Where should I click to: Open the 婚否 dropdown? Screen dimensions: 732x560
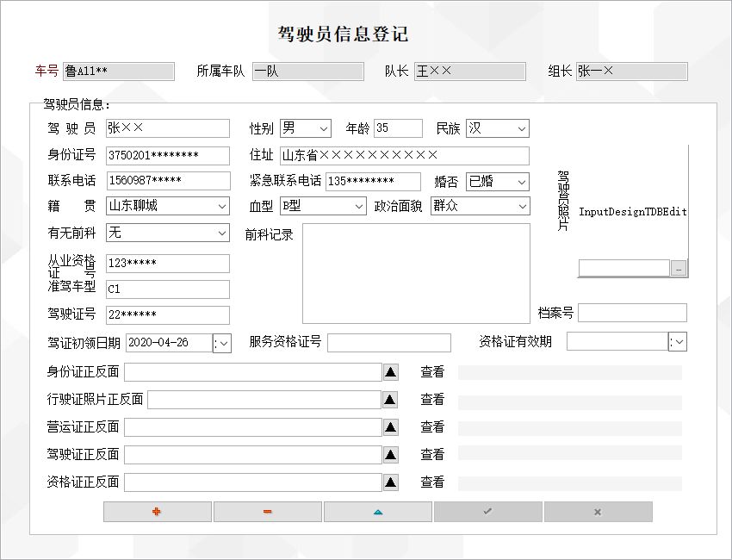pyautogui.click(x=522, y=182)
